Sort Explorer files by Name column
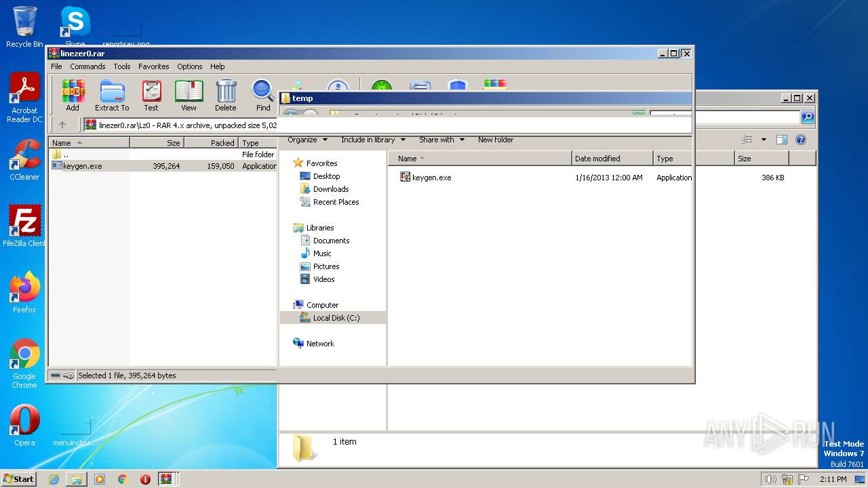The width and height of the screenshot is (868, 488). [479, 159]
